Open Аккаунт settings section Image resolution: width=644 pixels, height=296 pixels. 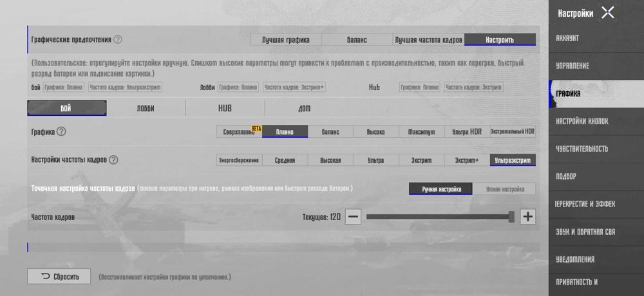pos(596,38)
